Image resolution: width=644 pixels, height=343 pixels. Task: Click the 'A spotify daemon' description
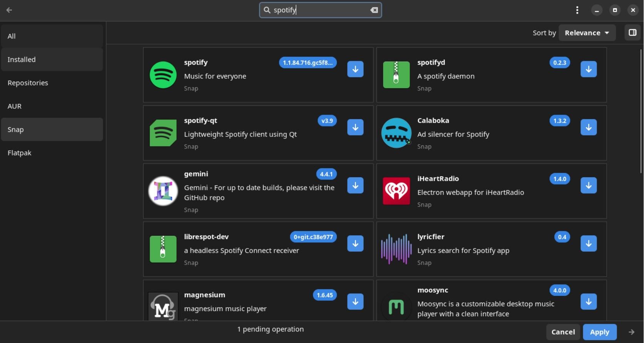pos(446,76)
